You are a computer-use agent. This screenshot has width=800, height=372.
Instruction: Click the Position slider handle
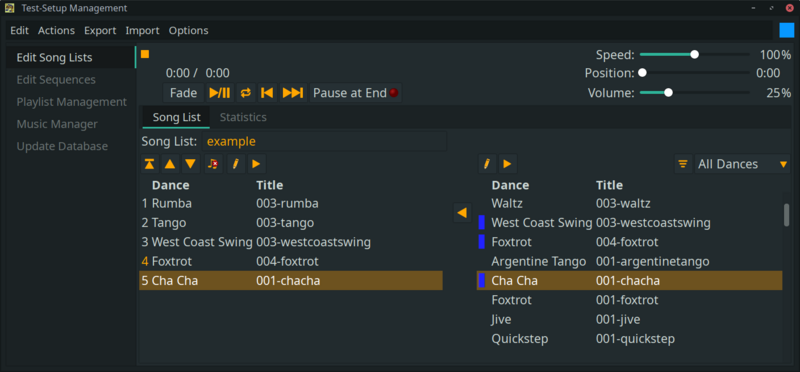642,73
